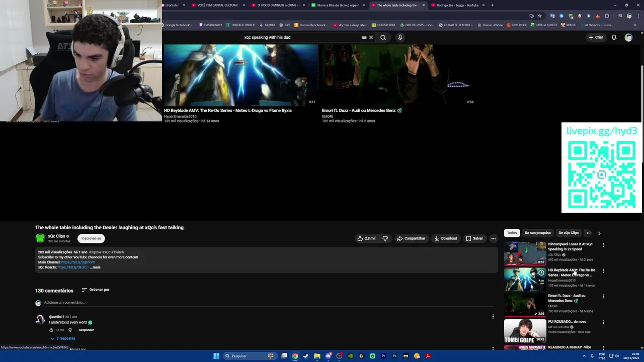
Task: Click Download button below the video
Action: click(x=446, y=238)
